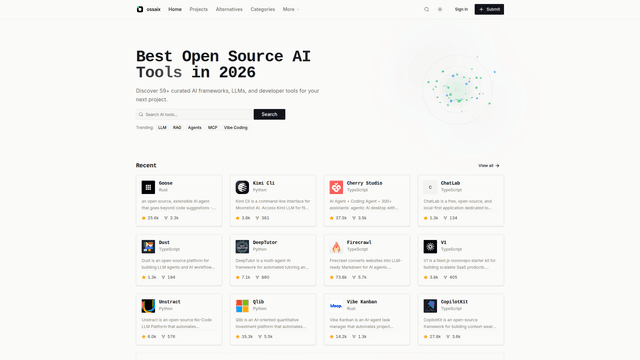The height and width of the screenshot is (360, 640).
Task: Open the Unstract project icon
Action: click(148, 306)
